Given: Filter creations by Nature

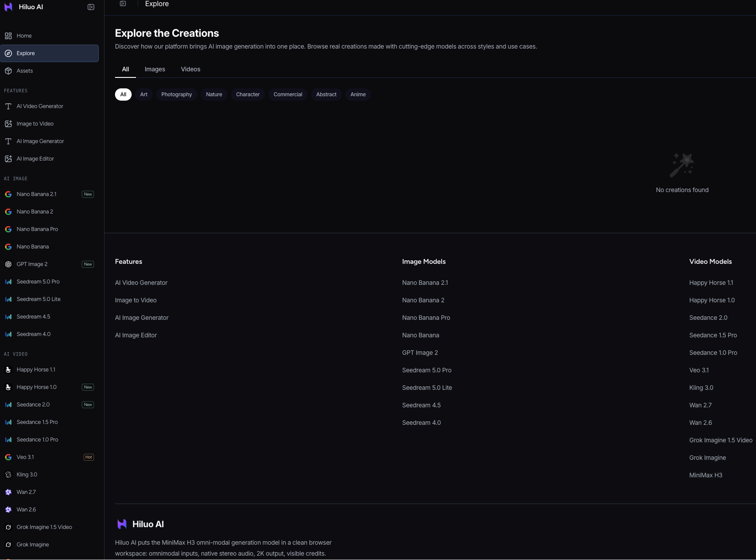Looking at the screenshot, I should [x=214, y=94].
